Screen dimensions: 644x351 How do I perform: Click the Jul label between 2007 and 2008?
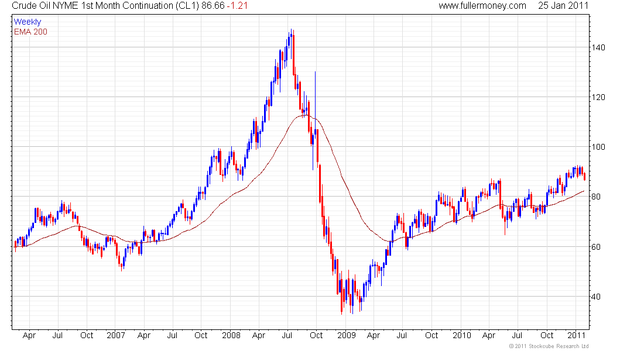pos(172,335)
